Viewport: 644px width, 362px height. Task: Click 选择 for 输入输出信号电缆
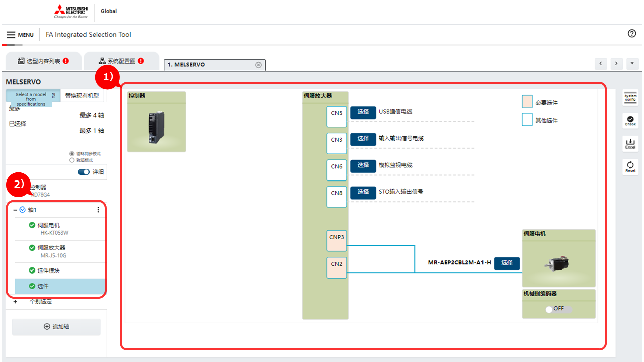click(x=363, y=139)
